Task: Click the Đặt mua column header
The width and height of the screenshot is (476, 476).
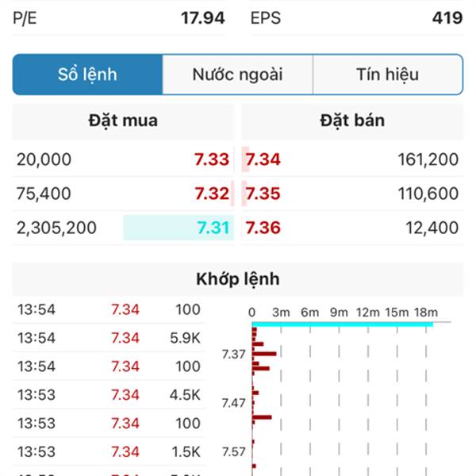Action: click(123, 121)
